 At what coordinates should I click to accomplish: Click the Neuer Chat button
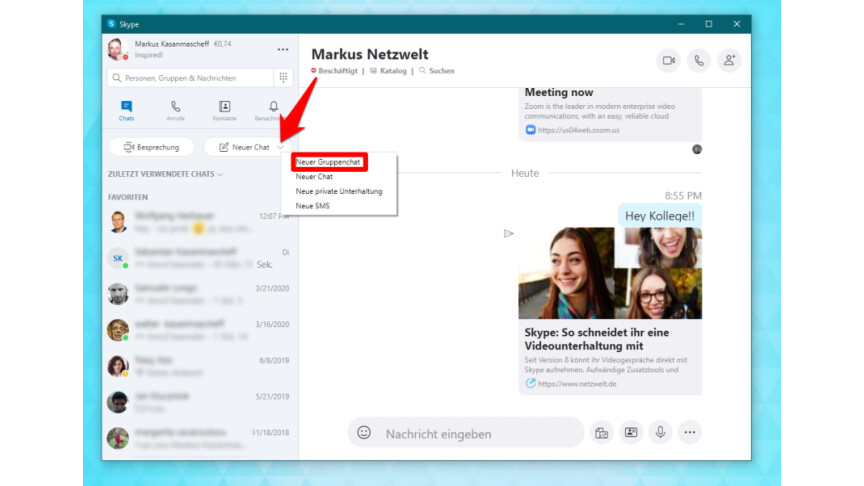click(245, 147)
